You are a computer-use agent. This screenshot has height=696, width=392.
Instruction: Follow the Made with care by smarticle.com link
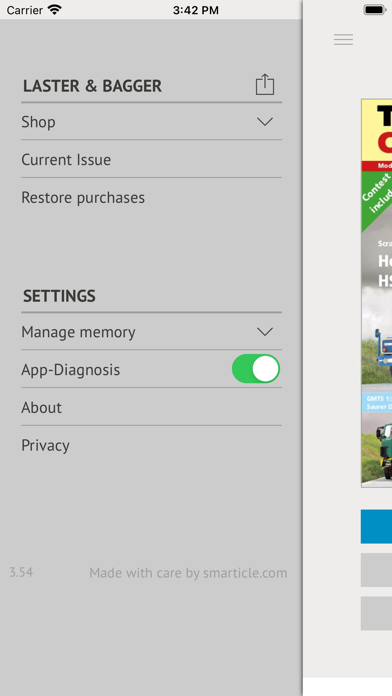tap(188, 573)
